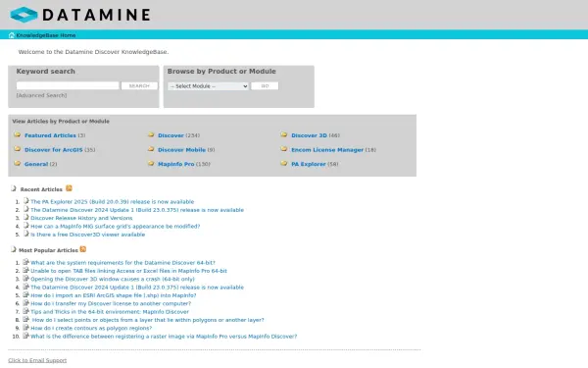Click the Datamine logo
588x368 pixels.
tap(80, 15)
